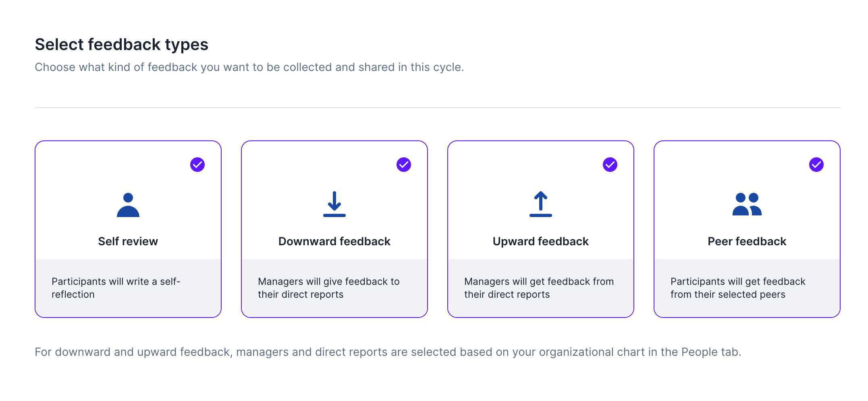Screen dimensions: 868x401
Task: Click 'Managers will give feedback' description
Action: click(x=328, y=288)
